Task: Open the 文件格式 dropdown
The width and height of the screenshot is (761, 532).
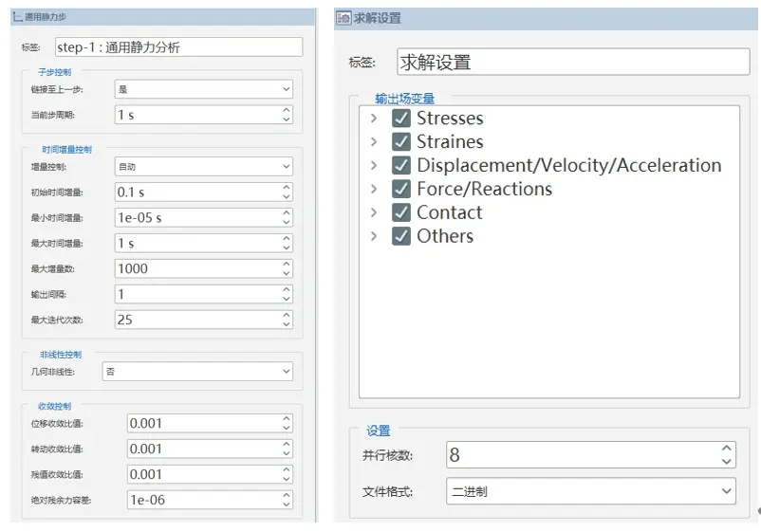Action: click(x=591, y=491)
